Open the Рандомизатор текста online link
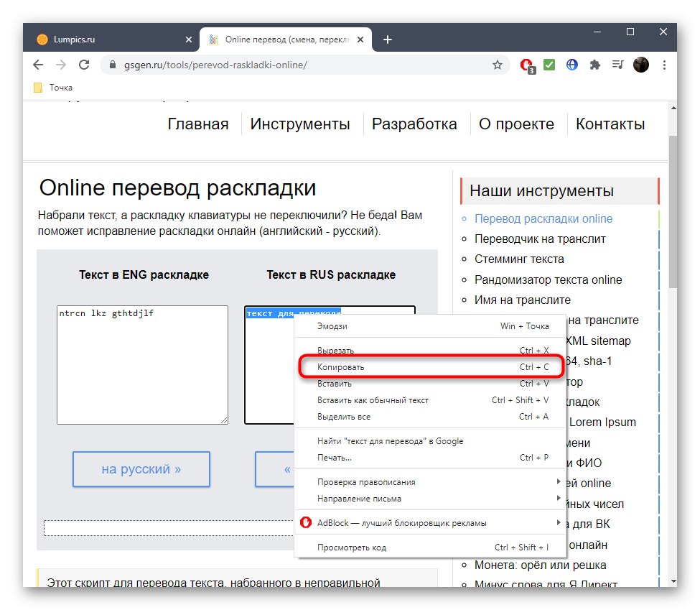Screen dimensions: 700x610 pos(548,279)
